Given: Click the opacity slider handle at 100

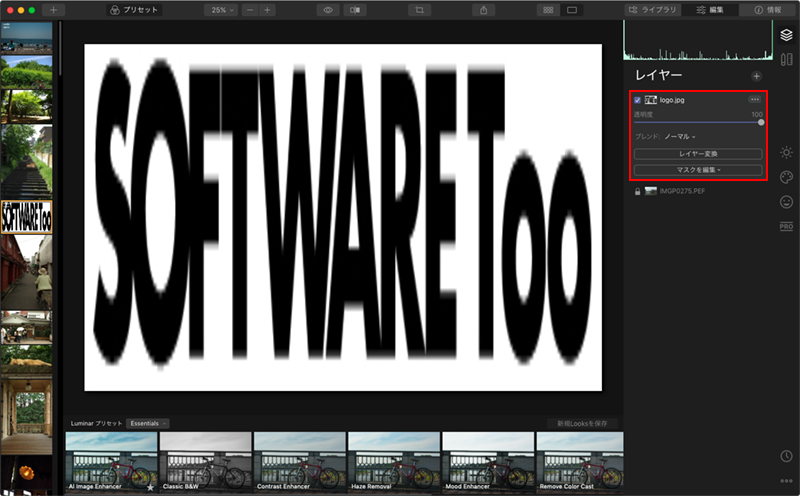Looking at the screenshot, I should (761, 122).
